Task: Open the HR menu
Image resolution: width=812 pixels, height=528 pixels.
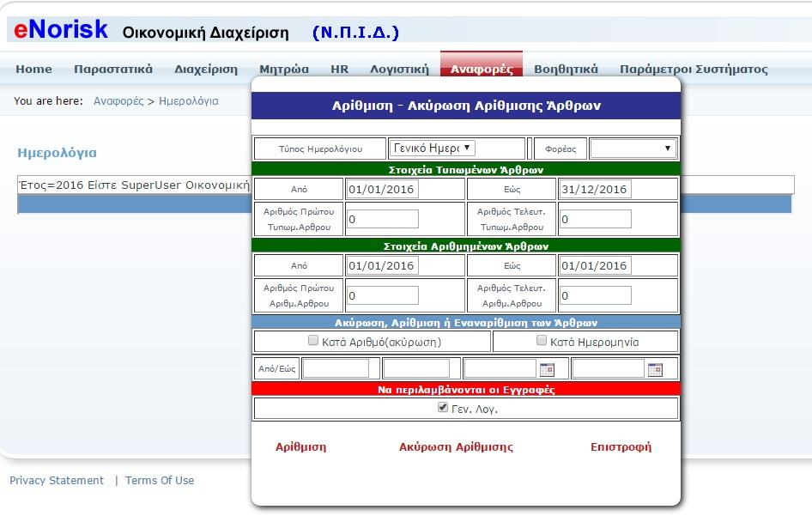Action: 339,69
